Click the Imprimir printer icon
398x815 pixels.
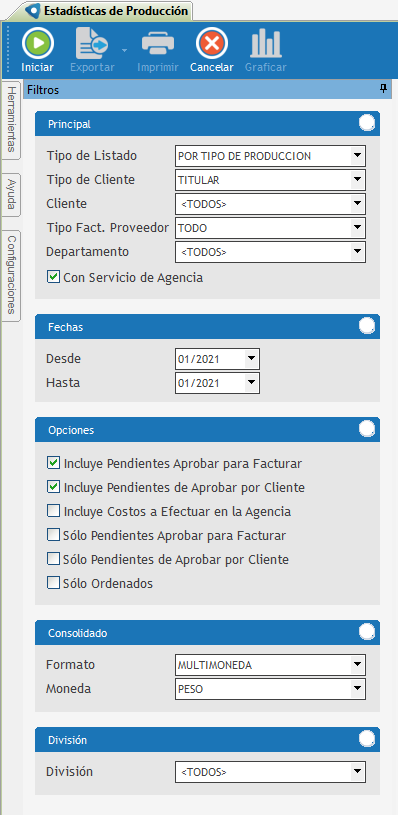click(158, 43)
